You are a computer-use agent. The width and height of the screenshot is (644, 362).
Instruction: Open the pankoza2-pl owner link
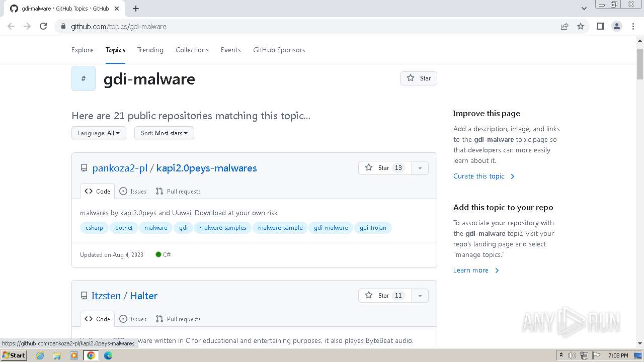pos(120,168)
